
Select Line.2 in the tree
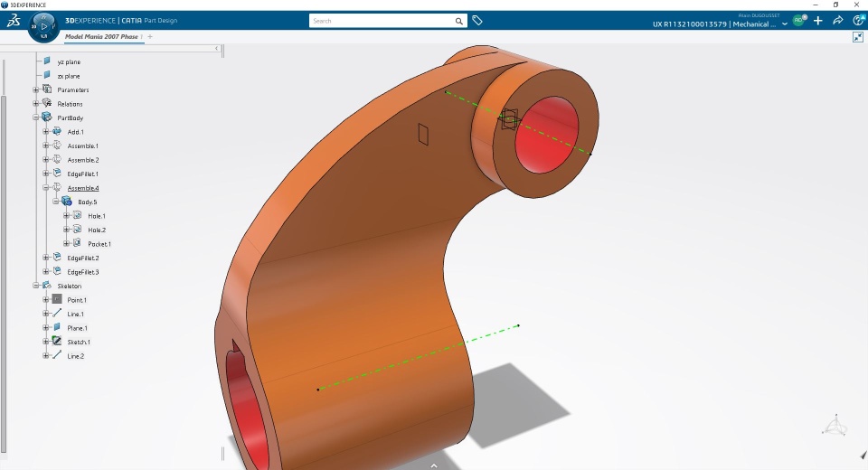pos(76,356)
